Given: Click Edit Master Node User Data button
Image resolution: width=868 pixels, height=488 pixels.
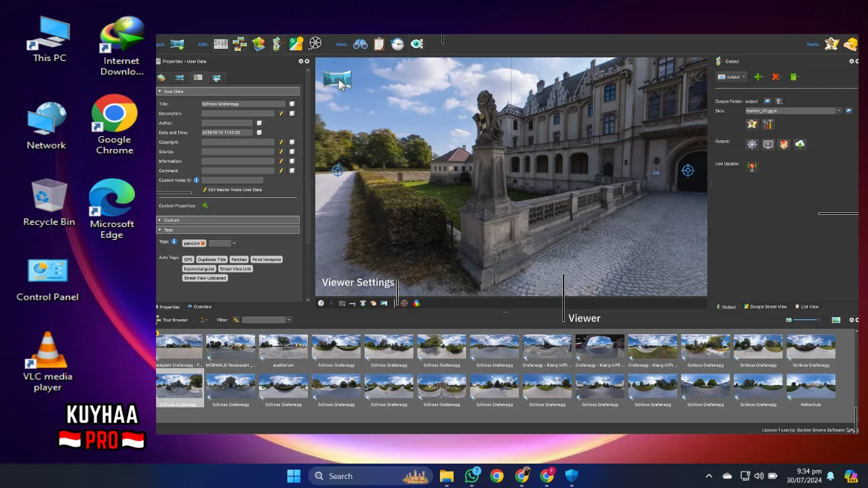Looking at the screenshot, I should (x=232, y=190).
